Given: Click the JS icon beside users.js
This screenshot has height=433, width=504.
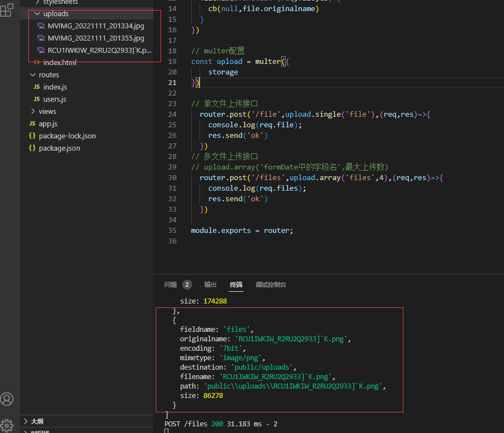Looking at the screenshot, I should point(37,99).
